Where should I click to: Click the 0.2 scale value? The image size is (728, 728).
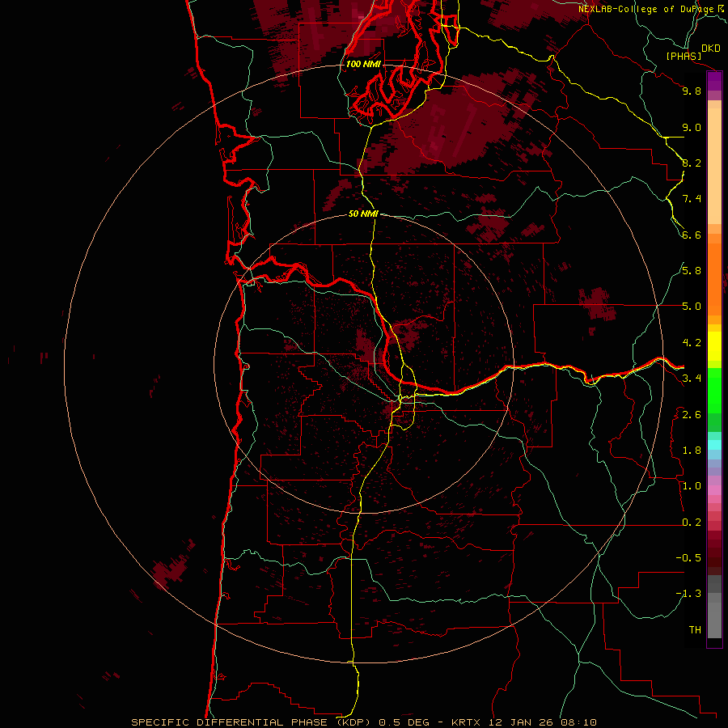click(692, 523)
